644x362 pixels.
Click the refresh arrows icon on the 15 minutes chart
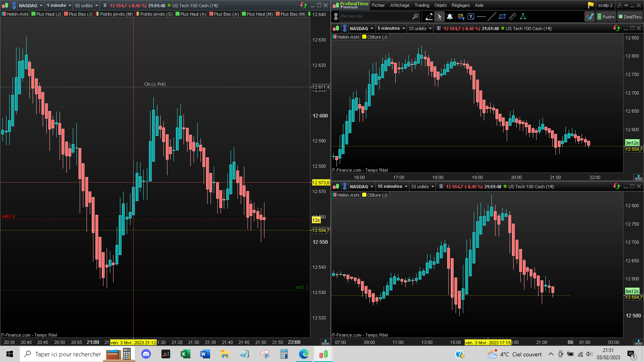(x=617, y=186)
